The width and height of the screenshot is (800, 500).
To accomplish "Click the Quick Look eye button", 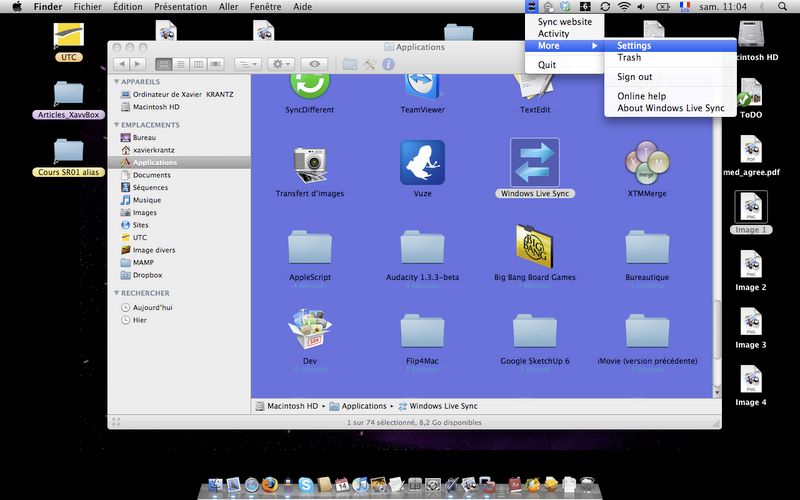I will click(314, 64).
